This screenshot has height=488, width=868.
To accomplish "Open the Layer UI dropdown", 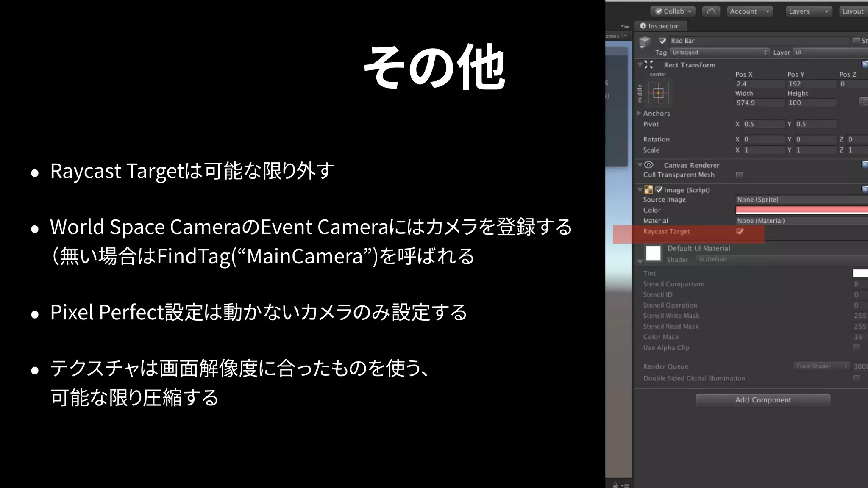I will tap(830, 53).
